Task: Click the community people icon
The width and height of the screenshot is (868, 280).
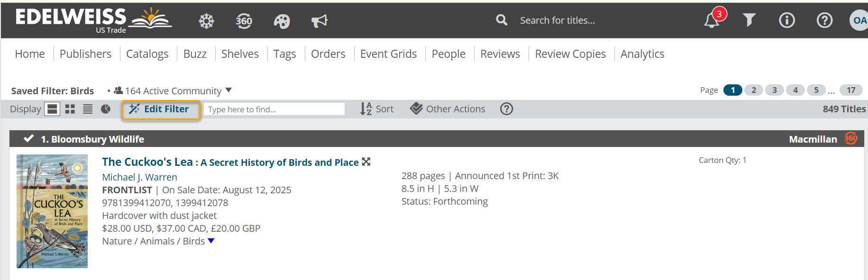Action: 119,90
